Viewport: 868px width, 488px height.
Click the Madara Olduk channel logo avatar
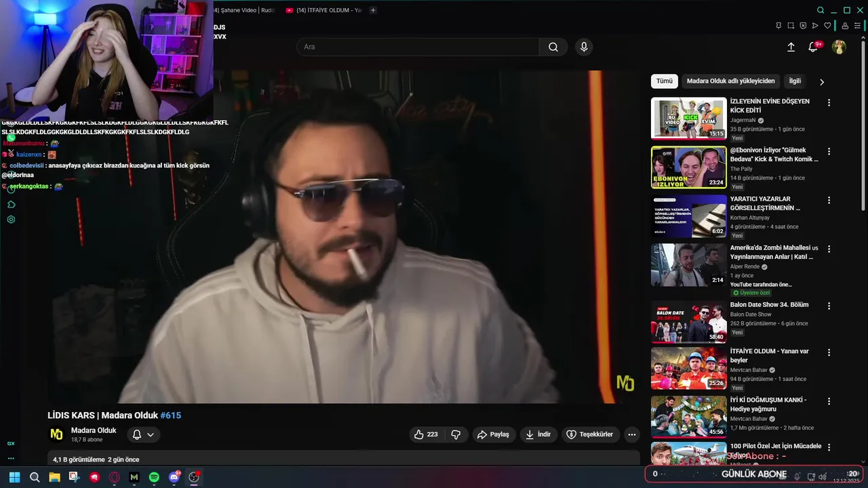(57, 434)
